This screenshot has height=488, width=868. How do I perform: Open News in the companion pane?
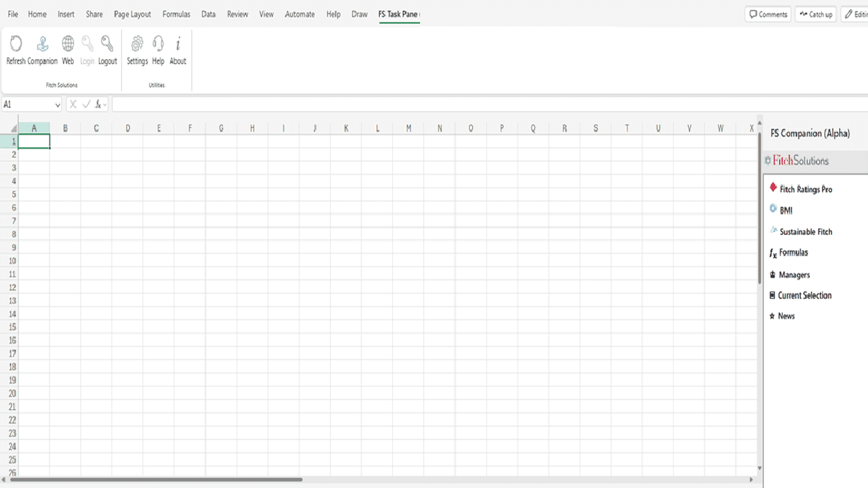[786, 316]
